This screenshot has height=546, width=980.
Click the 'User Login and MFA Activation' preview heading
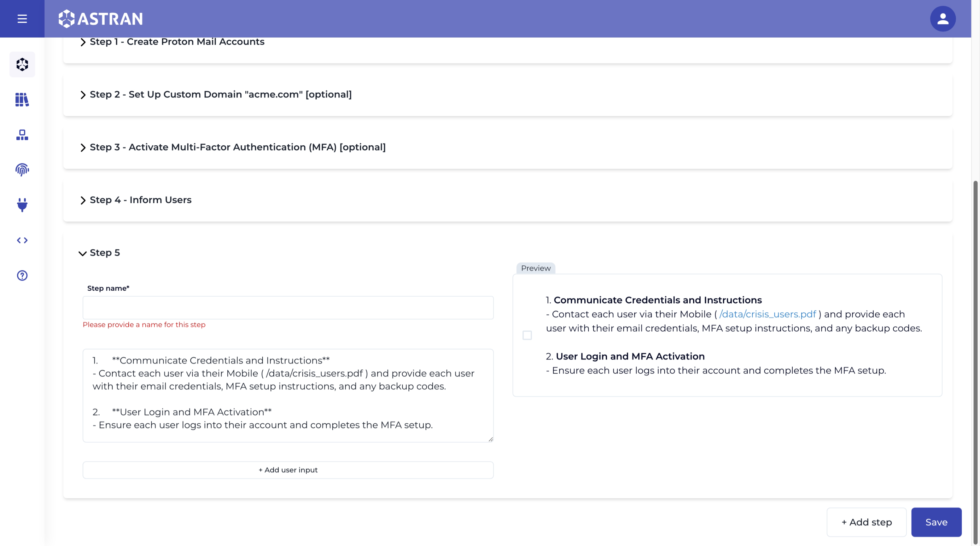630,356
